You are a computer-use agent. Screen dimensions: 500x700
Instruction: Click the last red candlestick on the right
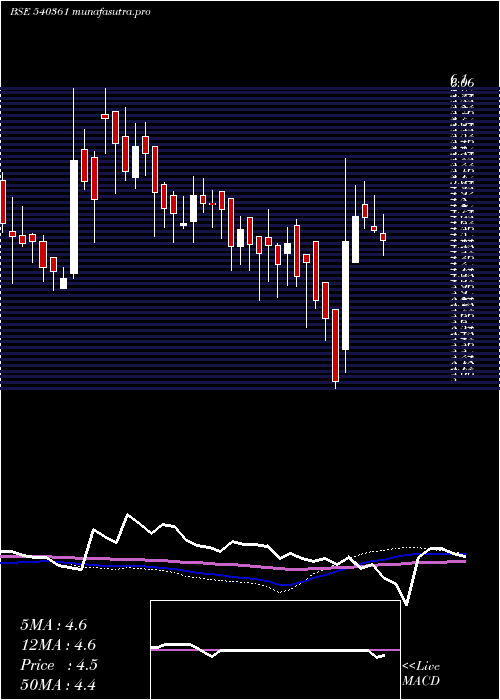383,237
